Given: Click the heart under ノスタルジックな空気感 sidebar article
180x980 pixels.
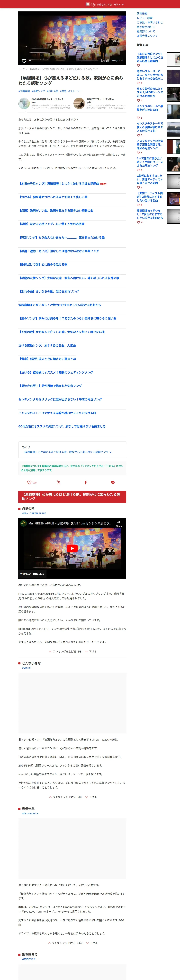Looking at the screenshot, I should 138,153.
